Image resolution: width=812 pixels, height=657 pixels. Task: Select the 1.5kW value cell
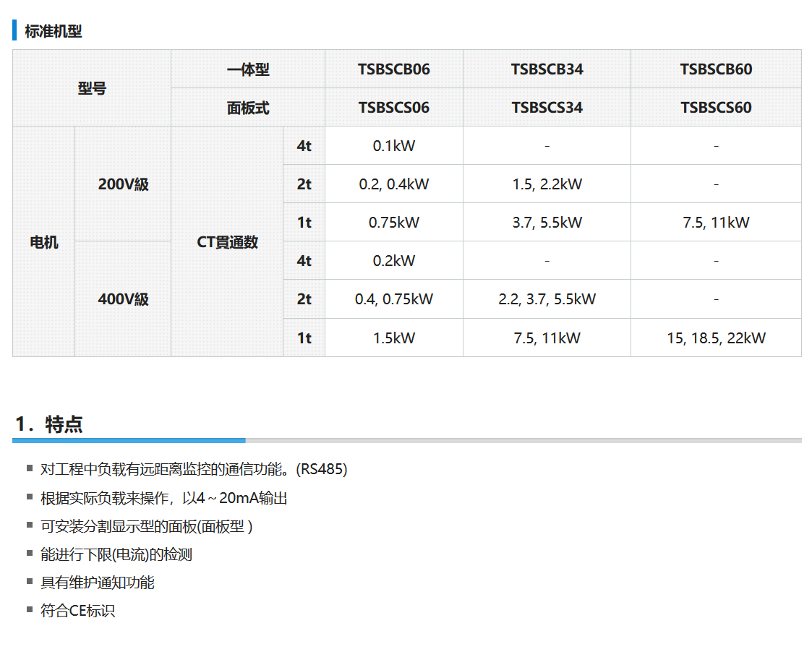pos(394,338)
